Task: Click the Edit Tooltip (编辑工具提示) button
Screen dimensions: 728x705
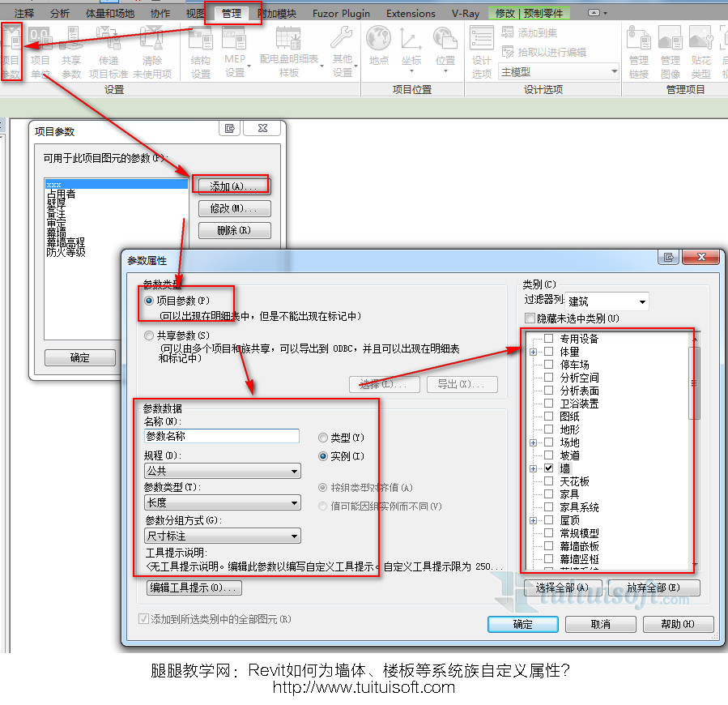Action: coord(194,587)
